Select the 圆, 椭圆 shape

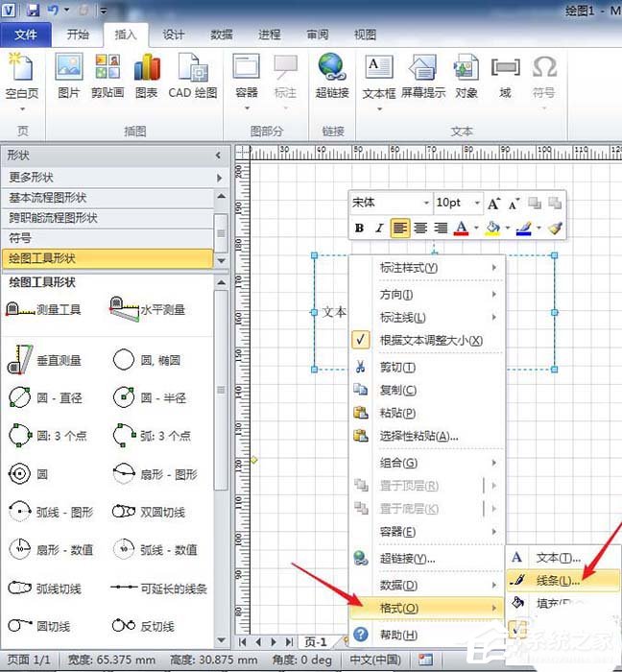point(147,360)
